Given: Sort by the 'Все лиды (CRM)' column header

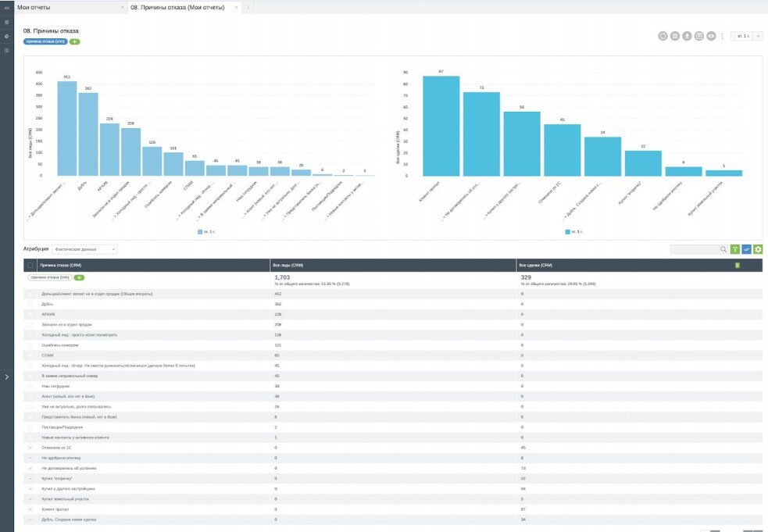Looking at the screenshot, I should (x=288, y=265).
